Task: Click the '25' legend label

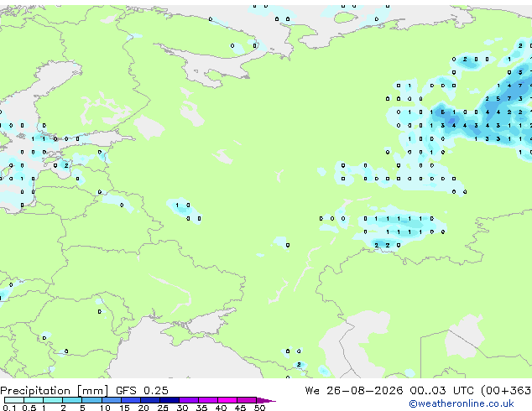Action: tap(163, 408)
